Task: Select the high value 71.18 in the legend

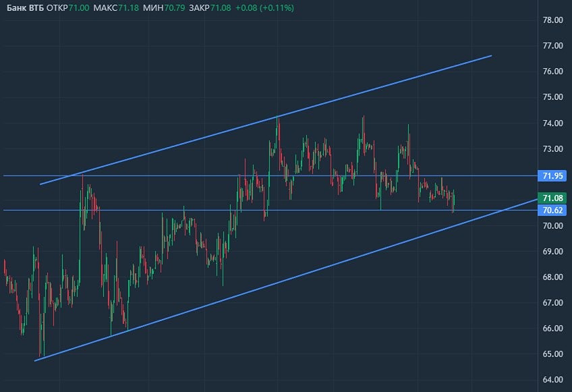Action: [128, 7]
